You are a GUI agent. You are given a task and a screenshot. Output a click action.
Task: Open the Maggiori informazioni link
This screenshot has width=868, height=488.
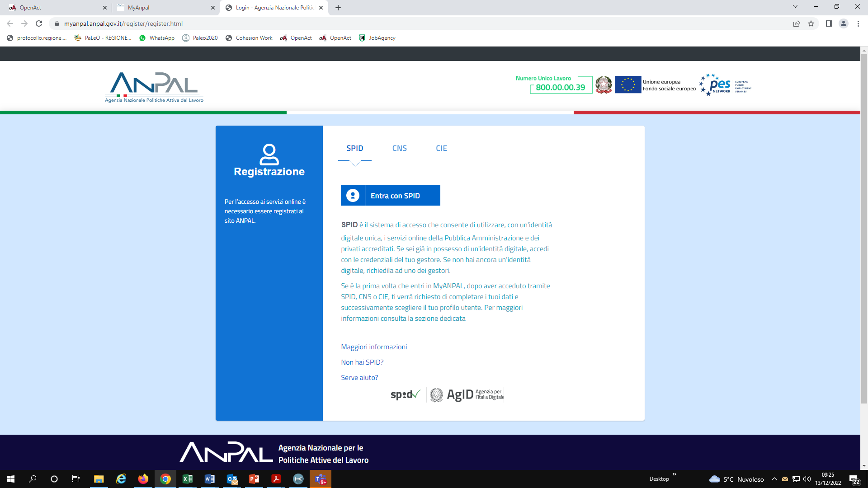(374, 347)
